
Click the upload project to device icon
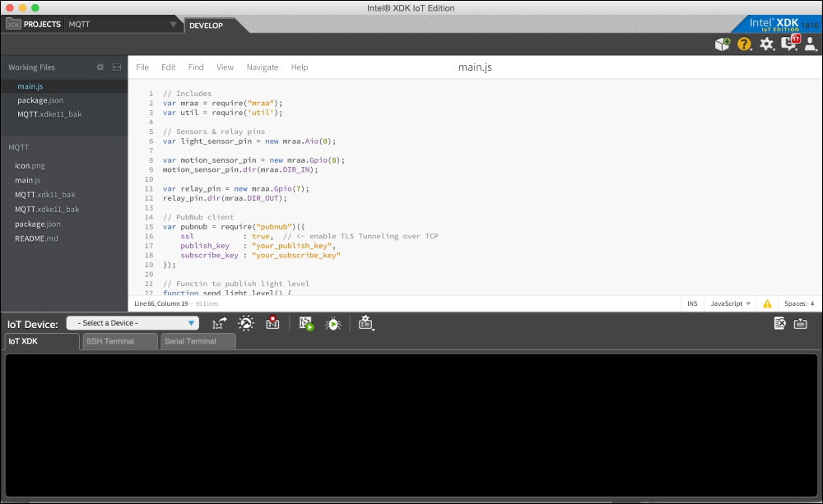(220, 324)
